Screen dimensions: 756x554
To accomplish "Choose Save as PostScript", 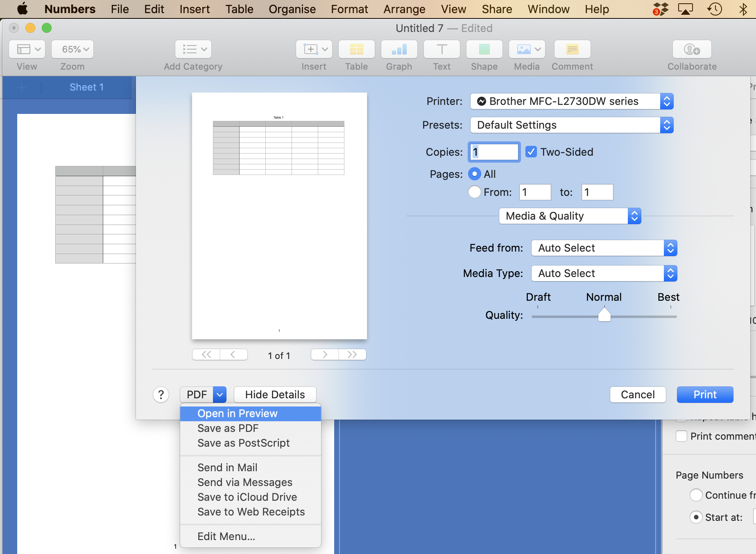I will tap(251, 443).
